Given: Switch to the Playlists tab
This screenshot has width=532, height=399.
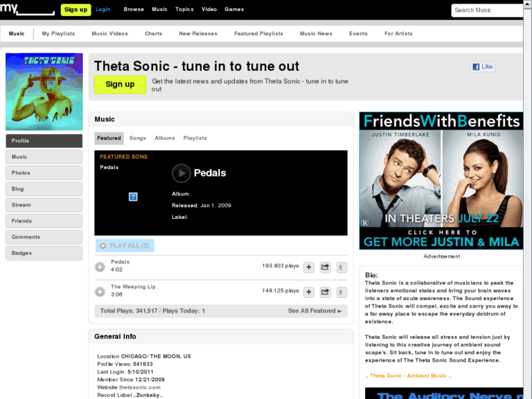Looking at the screenshot, I should [195, 138].
